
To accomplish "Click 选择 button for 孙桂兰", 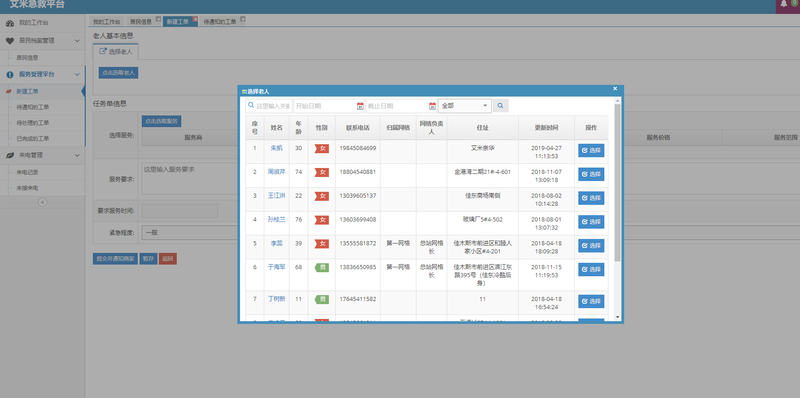I will [591, 222].
